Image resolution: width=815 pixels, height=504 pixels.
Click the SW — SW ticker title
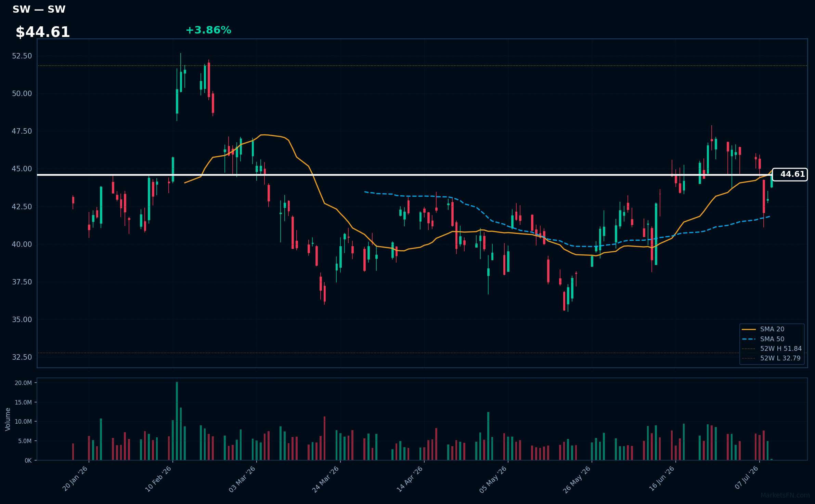point(39,10)
